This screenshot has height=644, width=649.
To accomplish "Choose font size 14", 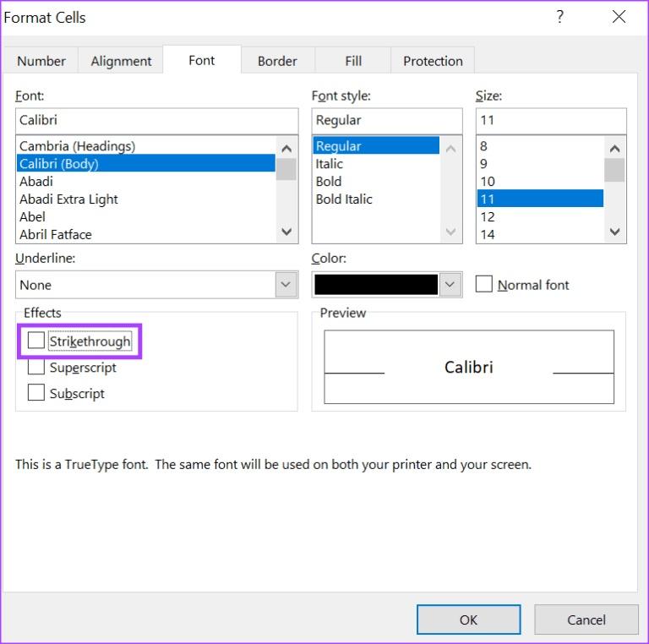I will point(540,234).
